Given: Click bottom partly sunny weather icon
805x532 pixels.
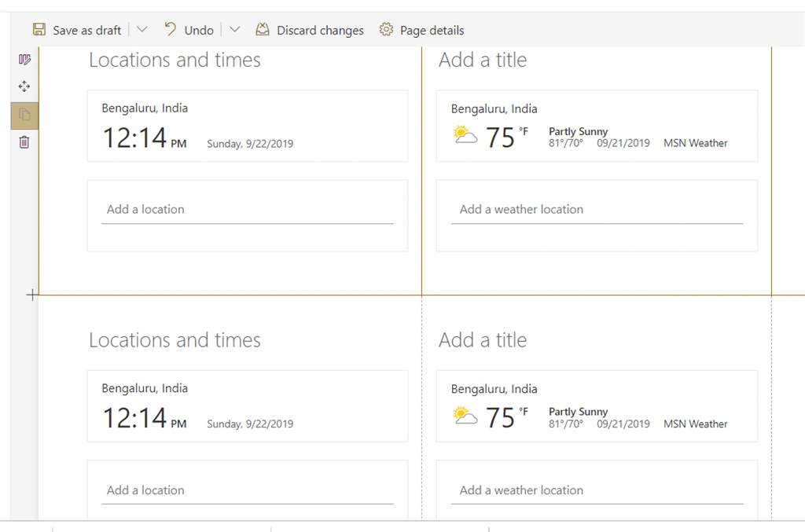Looking at the screenshot, I should (465, 415).
